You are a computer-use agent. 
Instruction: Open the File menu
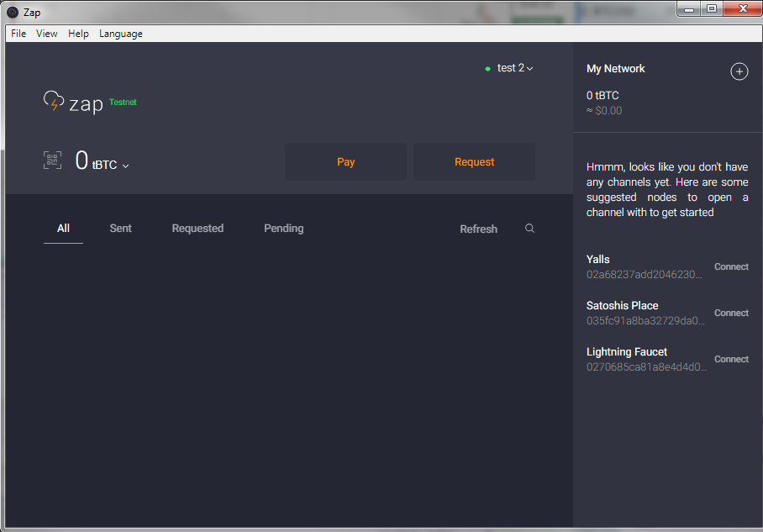18,34
